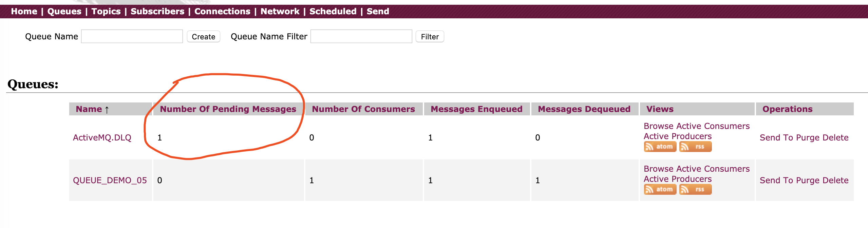Navigate to Connections in the top bar
The height and width of the screenshot is (228, 868).
(222, 12)
